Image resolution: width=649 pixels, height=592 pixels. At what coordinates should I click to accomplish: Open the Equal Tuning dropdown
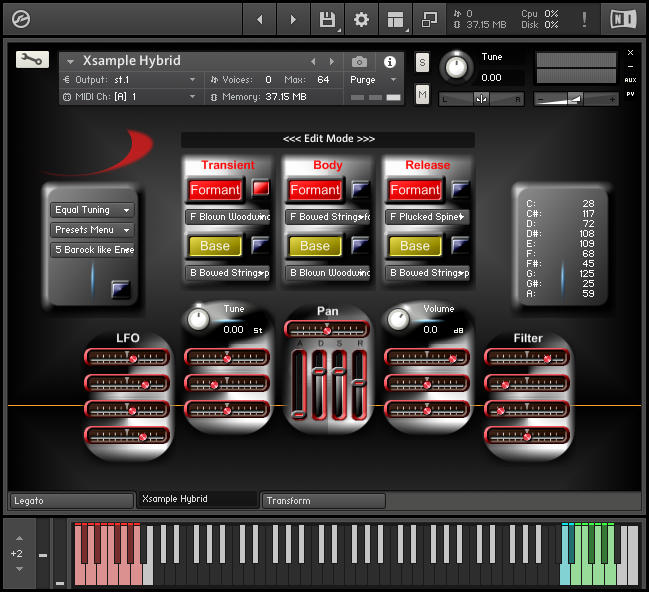coord(92,210)
